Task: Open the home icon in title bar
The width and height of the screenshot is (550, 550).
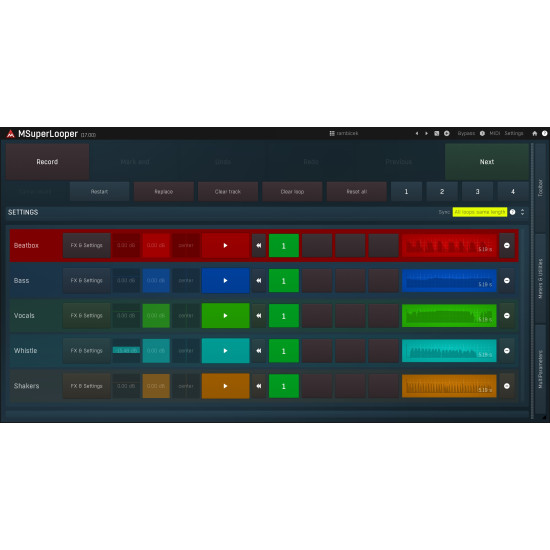Action: [535, 133]
